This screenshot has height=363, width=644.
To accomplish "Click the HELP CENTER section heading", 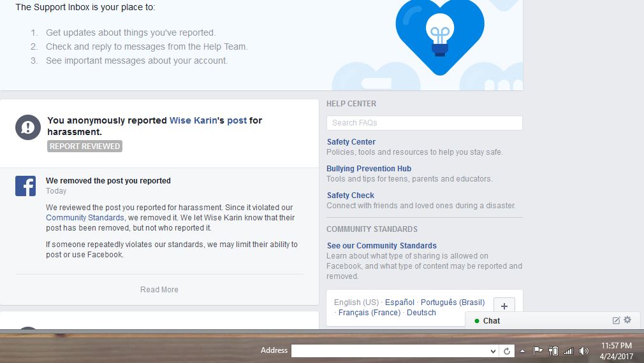I will [351, 104].
